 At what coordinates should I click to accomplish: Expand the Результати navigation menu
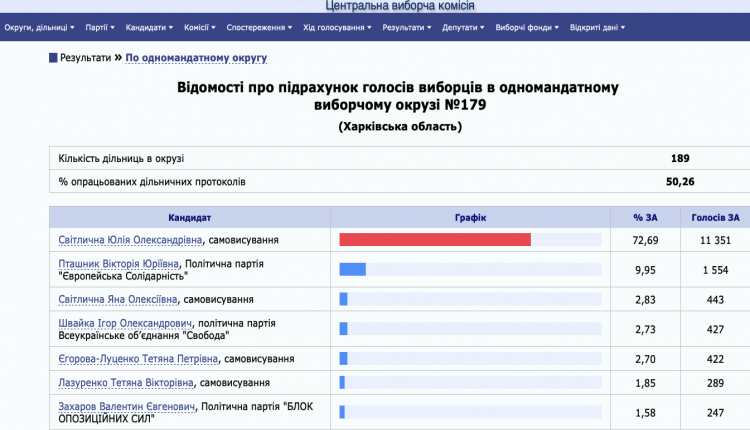pos(407,27)
